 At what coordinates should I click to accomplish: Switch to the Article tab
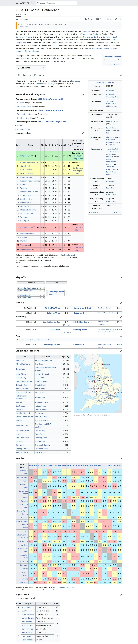click(x=18, y=14)
